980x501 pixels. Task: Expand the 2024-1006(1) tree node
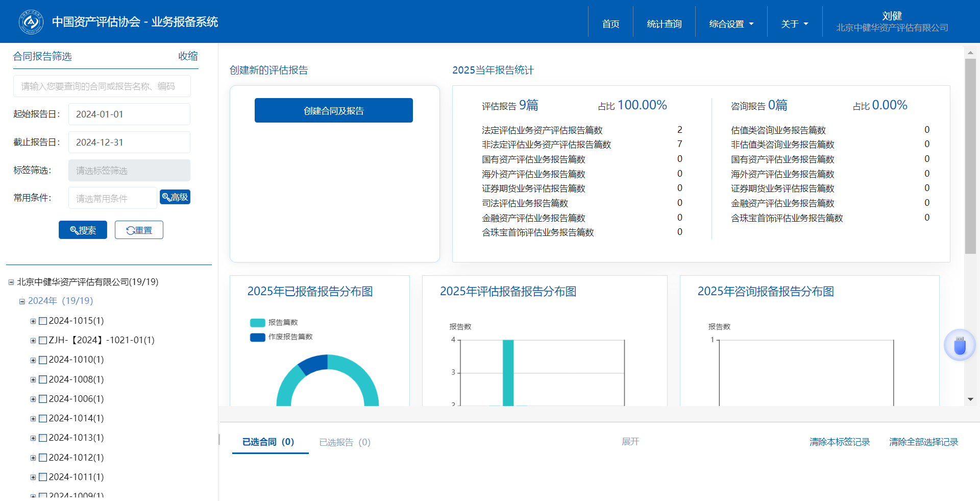coord(33,399)
